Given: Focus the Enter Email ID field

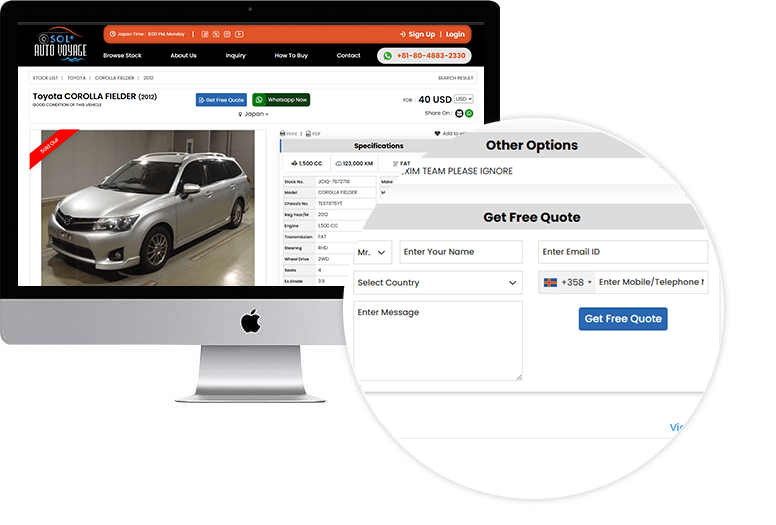Looking at the screenshot, I should [x=623, y=252].
